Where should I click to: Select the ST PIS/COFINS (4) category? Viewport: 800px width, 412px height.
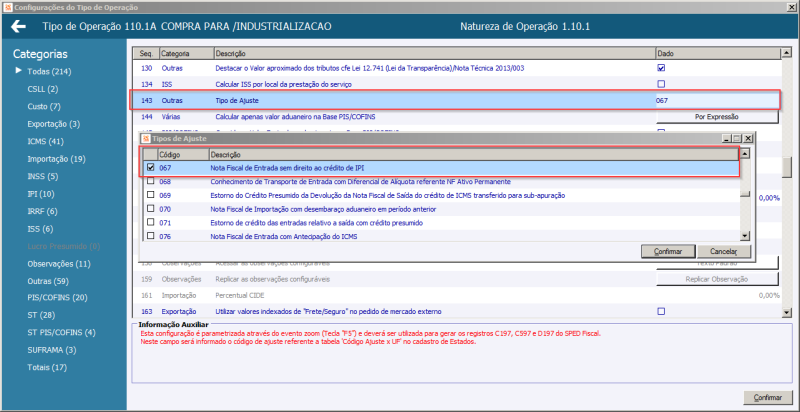click(x=61, y=332)
